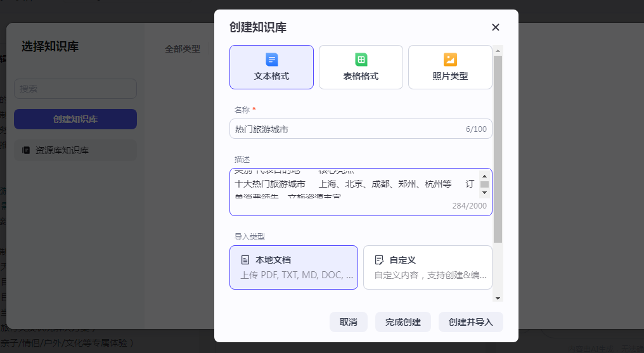Click the 选择知识库 heading in background
Screen dimensions: 644x353
[x=50, y=46]
